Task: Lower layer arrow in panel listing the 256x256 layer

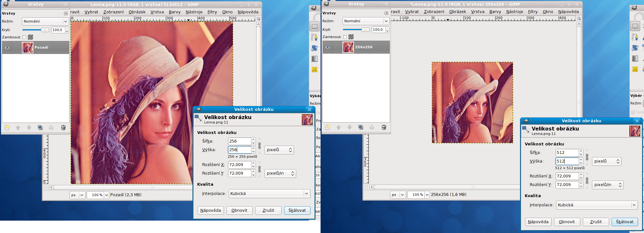Action: click(x=350, y=127)
